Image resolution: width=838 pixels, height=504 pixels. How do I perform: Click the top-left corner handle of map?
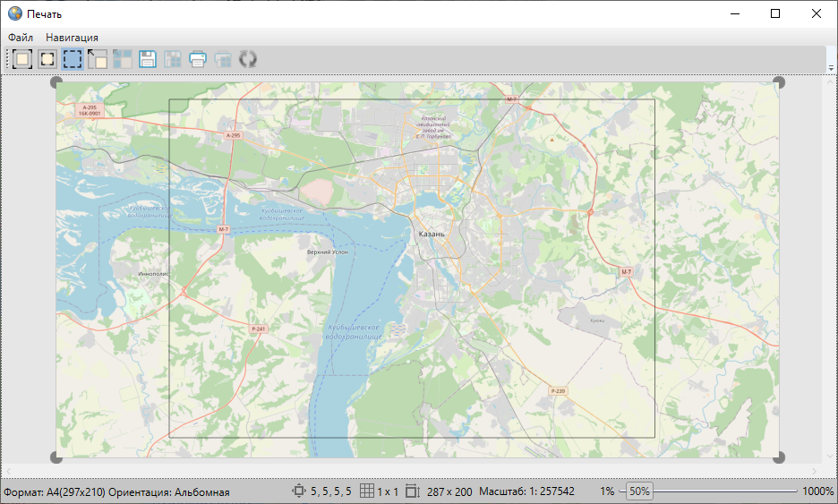click(x=56, y=82)
